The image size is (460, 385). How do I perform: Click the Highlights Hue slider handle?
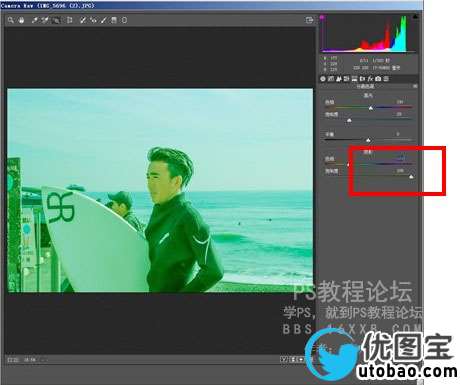point(371,108)
